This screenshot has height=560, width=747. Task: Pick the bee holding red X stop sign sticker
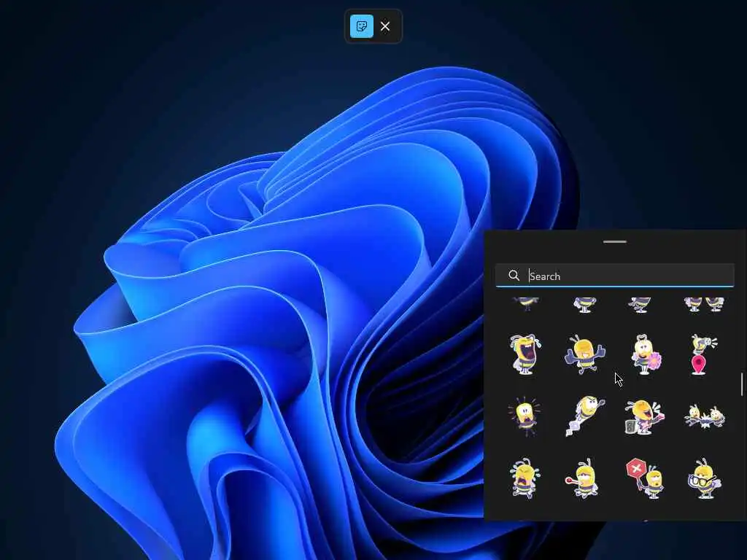(645, 478)
